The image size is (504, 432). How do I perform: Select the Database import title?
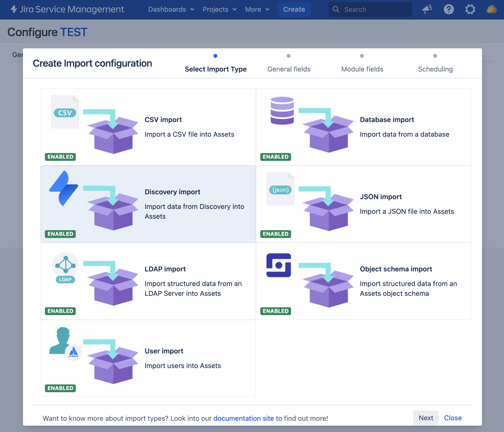coord(387,120)
